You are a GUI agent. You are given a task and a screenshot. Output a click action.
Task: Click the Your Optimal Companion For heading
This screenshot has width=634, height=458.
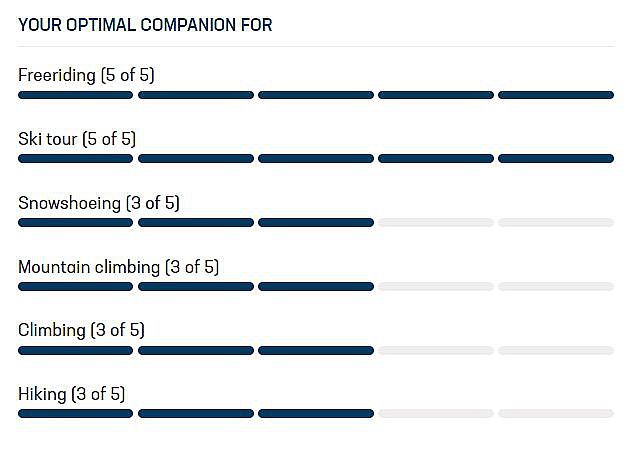145,25
